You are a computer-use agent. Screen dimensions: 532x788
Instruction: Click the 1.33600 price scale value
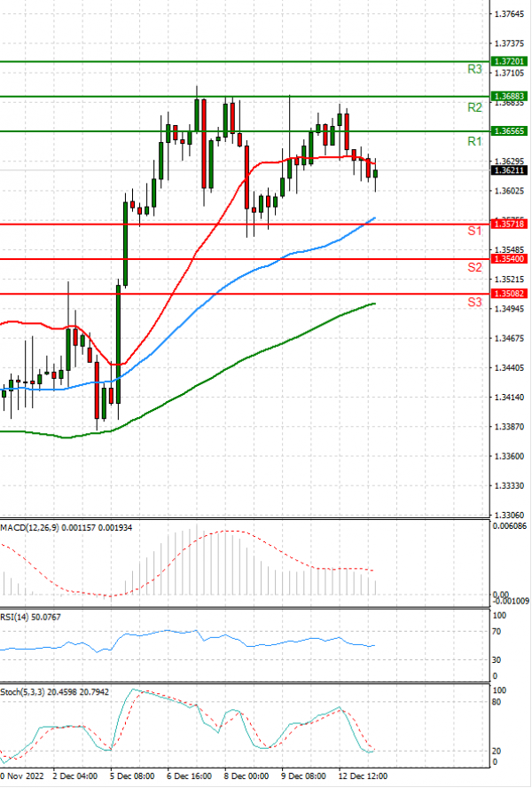pyautogui.click(x=509, y=456)
